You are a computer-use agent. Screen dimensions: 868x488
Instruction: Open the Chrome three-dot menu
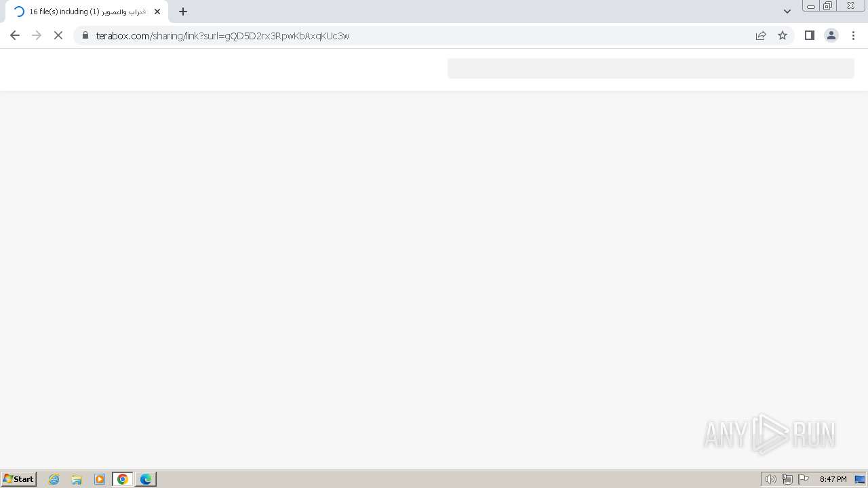coord(853,35)
